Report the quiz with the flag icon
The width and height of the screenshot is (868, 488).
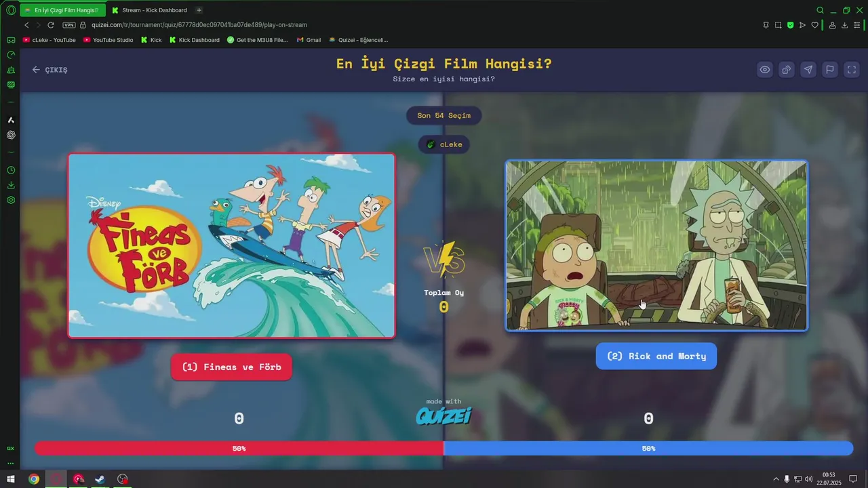830,69
